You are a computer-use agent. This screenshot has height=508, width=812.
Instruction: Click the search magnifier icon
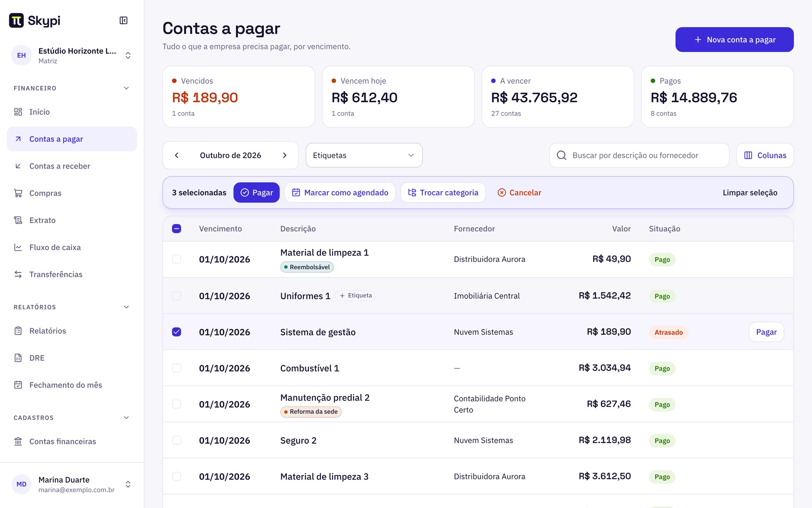(561, 155)
